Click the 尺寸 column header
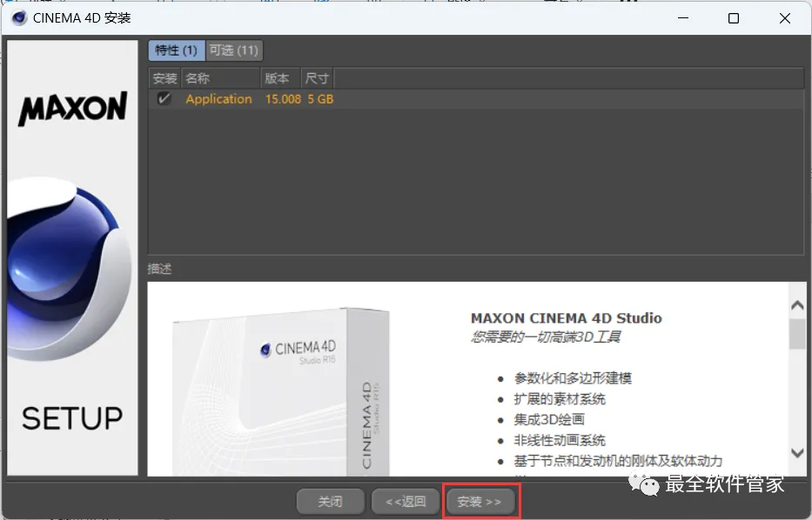This screenshot has width=812, height=520. (x=318, y=78)
